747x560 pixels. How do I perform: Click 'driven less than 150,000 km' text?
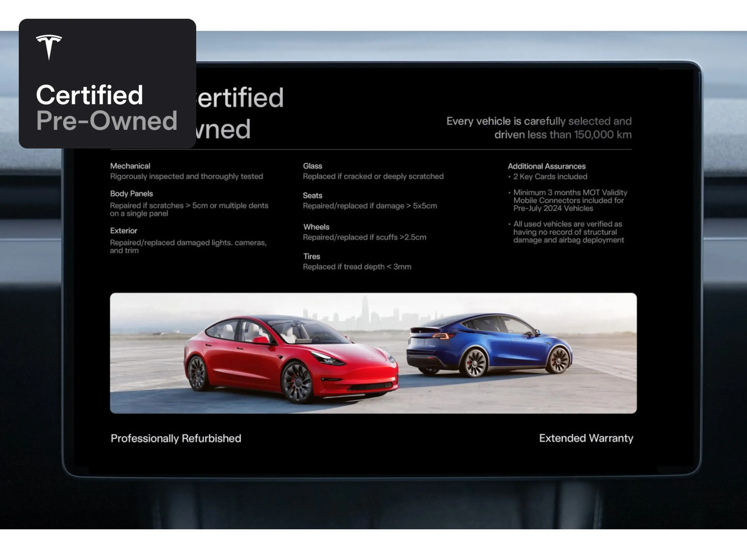(x=563, y=135)
